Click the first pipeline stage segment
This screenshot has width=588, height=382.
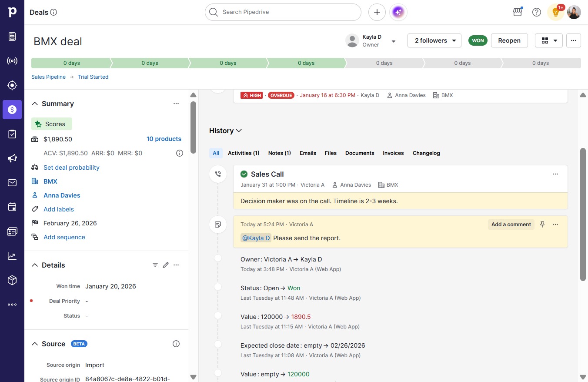click(x=71, y=63)
